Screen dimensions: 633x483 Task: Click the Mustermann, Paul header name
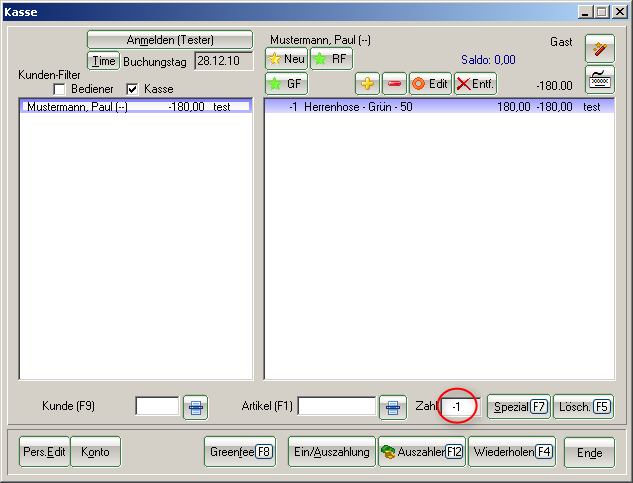coord(321,40)
